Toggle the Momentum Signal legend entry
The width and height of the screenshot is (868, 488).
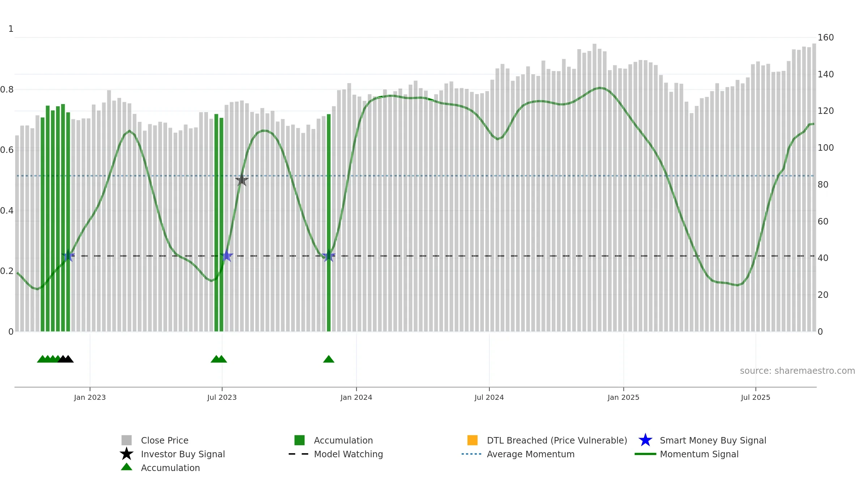[686, 454]
